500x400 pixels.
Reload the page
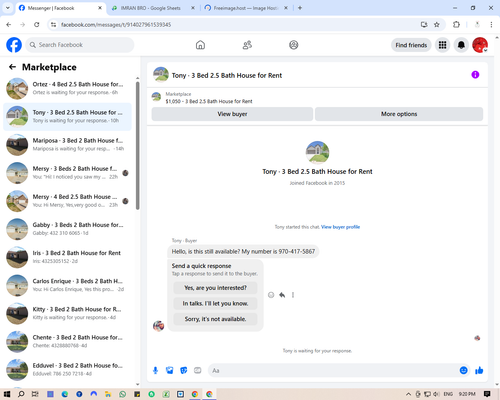(x=37, y=25)
